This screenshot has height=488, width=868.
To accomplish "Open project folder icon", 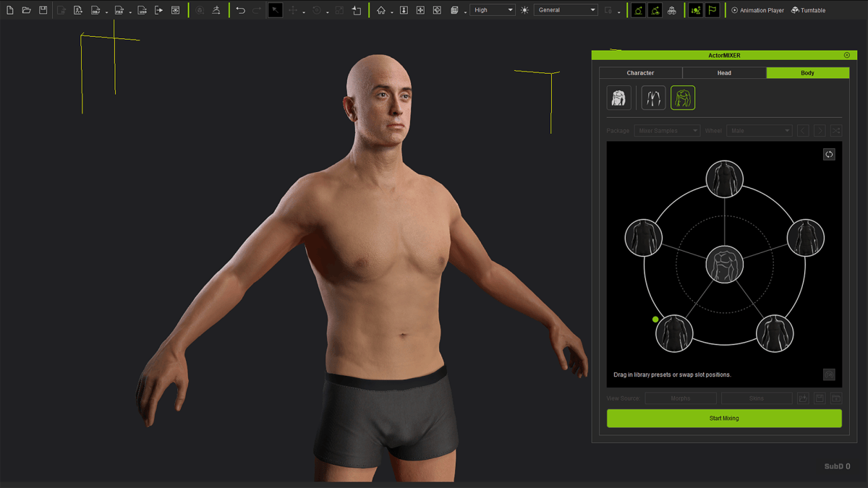I will (27, 10).
